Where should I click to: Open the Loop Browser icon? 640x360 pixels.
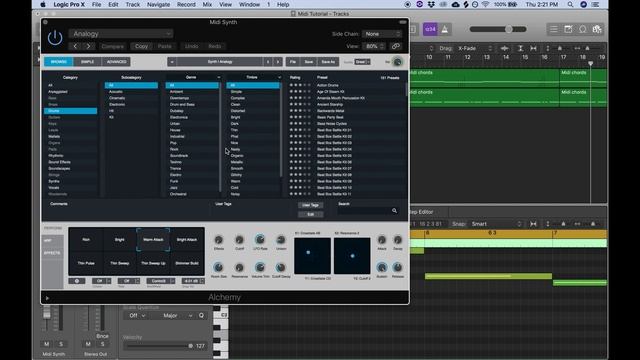(582, 29)
